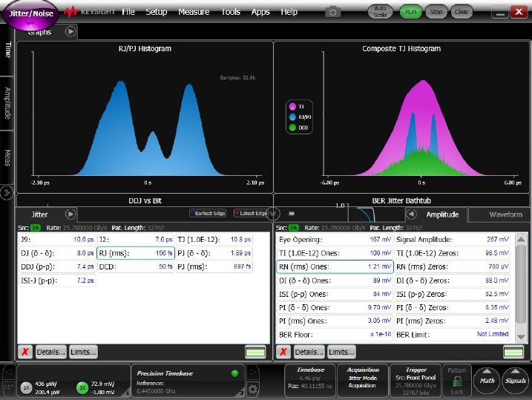Click the Auto Scale button
This screenshot has height=400, width=532.
pyautogui.click(x=380, y=12)
